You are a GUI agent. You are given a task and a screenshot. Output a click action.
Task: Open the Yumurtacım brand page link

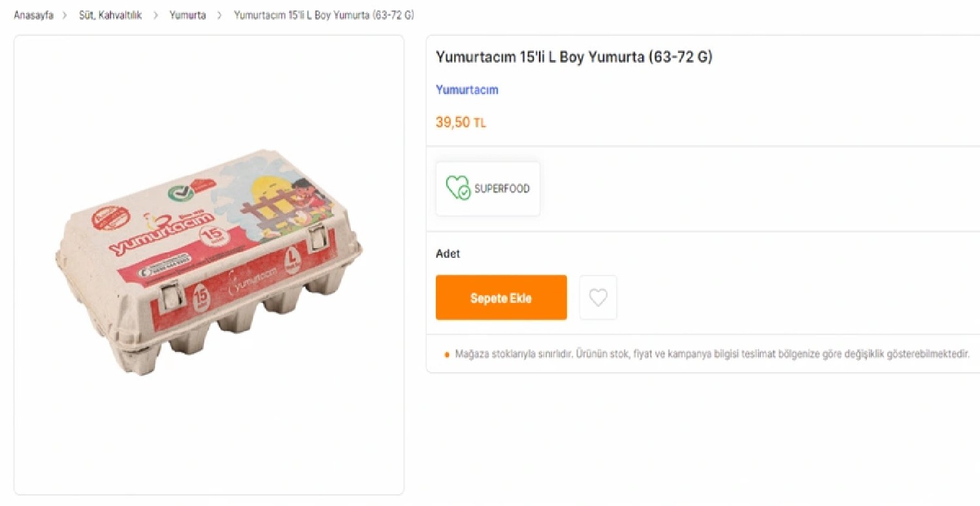click(x=466, y=89)
